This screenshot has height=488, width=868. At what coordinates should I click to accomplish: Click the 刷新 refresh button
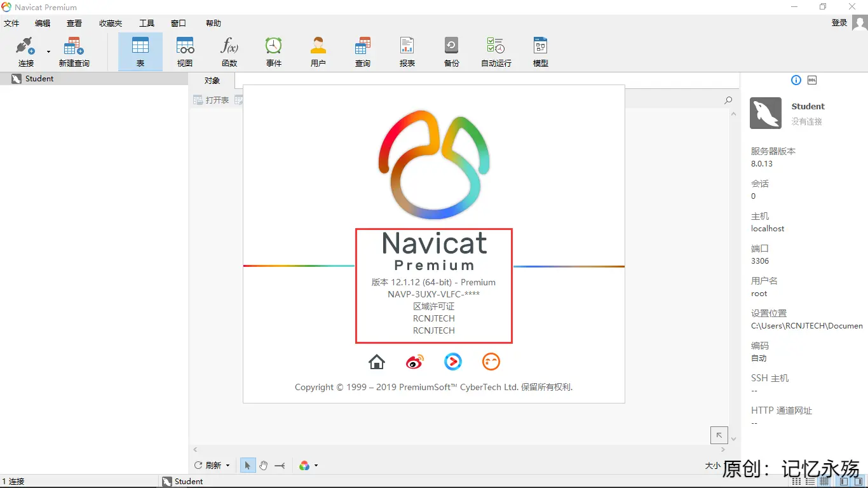coord(208,465)
